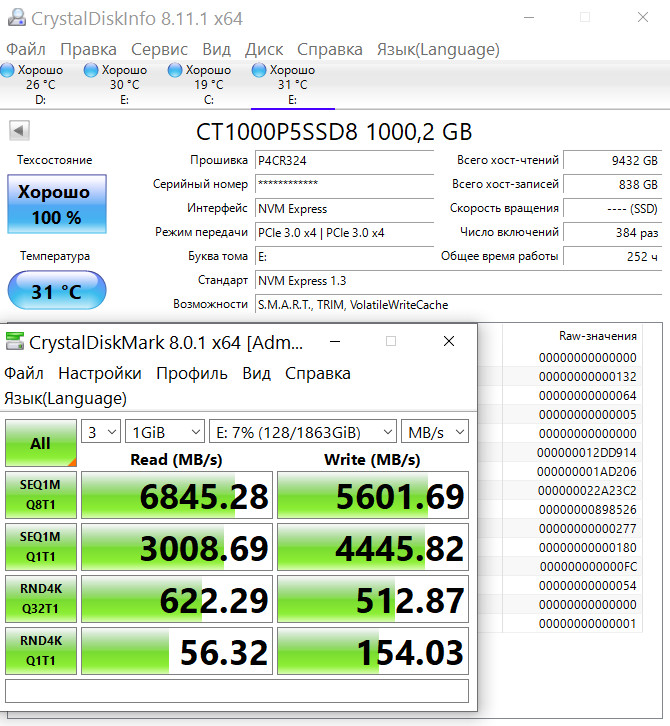Click the CrystalDiskMark title bar app icon
Image resolution: width=670 pixels, height=726 pixels.
(x=14, y=342)
